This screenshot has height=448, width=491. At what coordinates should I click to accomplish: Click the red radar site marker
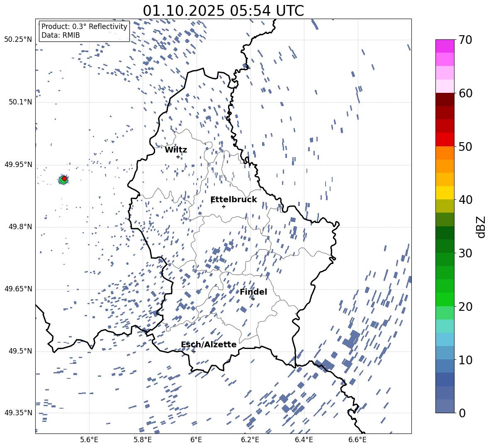tap(64, 178)
